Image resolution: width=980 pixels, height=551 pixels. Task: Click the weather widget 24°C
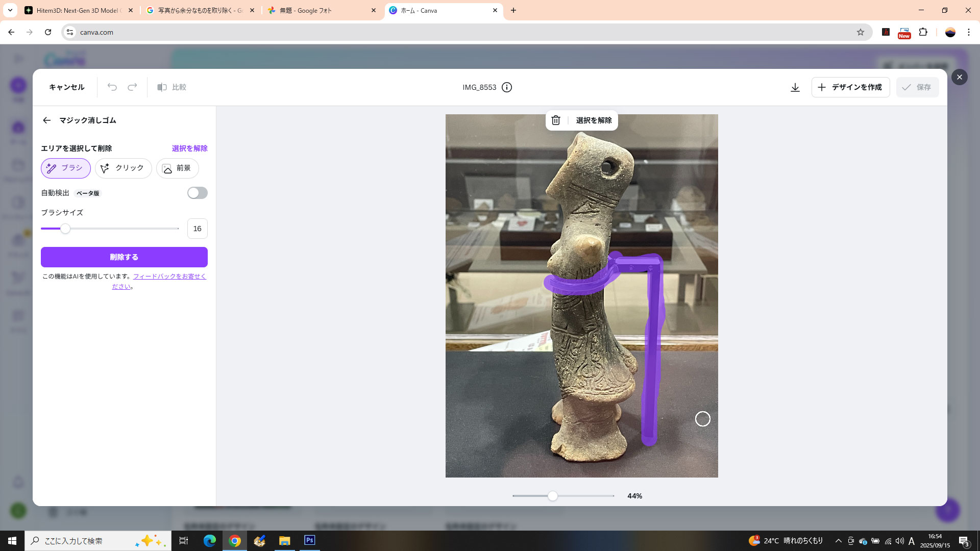click(x=785, y=541)
